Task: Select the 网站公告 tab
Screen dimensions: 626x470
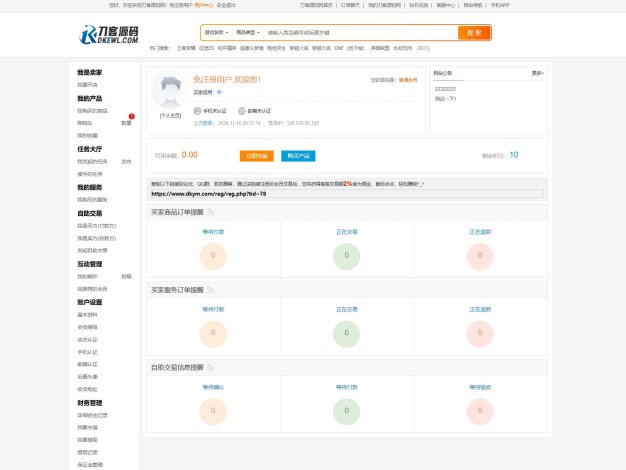Action: [x=443, y=73]
